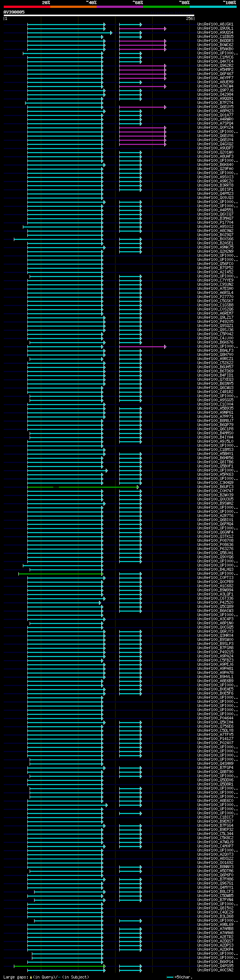Click the white query length bar

99,16
